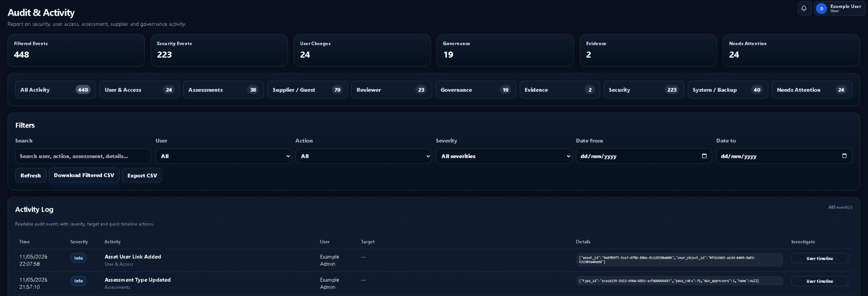The height and width of the screenshot is (296, 868).
Task: Click the Export CSV button
Action: tap(142, 175)
